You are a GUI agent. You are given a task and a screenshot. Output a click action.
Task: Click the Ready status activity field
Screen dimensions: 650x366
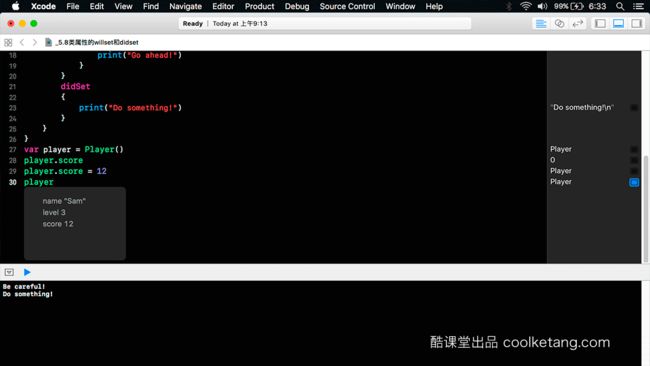[x=325, y=24]
